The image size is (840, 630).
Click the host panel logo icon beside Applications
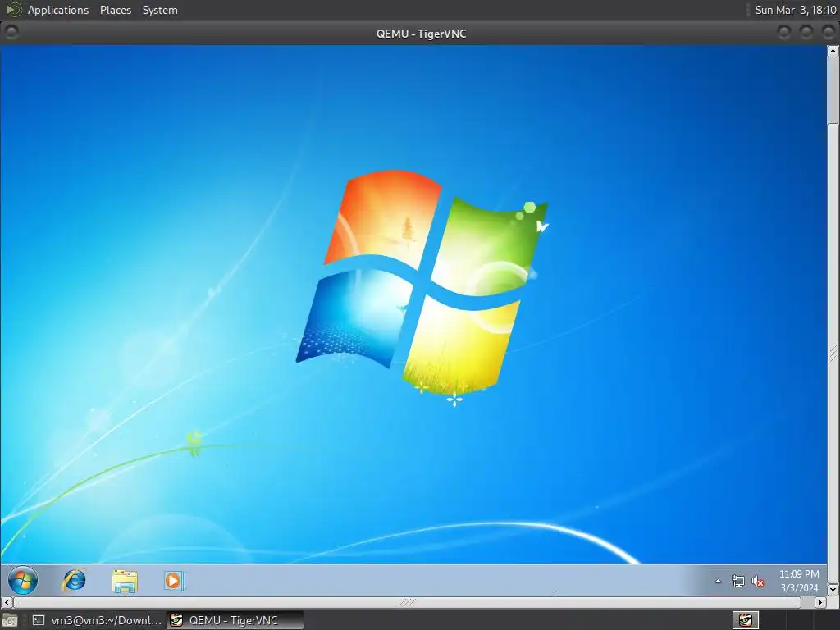[x=13, y=10]
